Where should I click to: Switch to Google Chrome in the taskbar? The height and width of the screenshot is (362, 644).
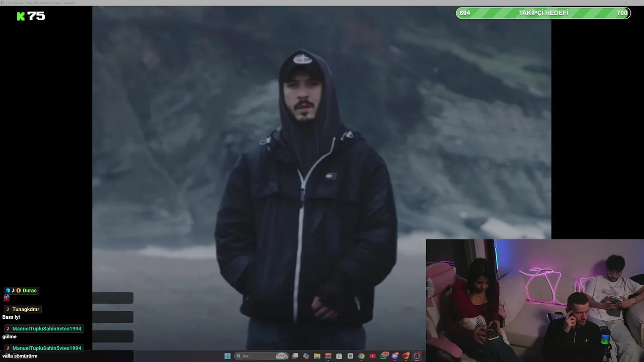(x=361, y=356)
